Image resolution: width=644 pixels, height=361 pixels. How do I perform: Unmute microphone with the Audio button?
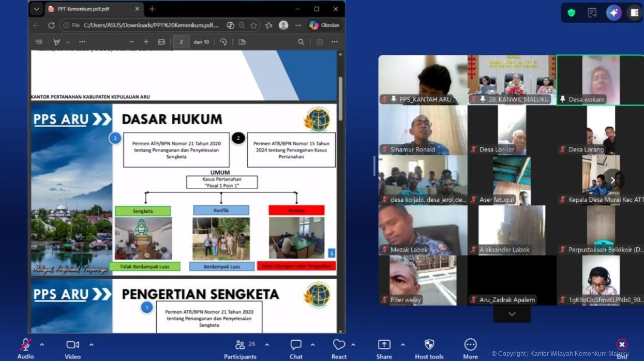pos(25,345)
